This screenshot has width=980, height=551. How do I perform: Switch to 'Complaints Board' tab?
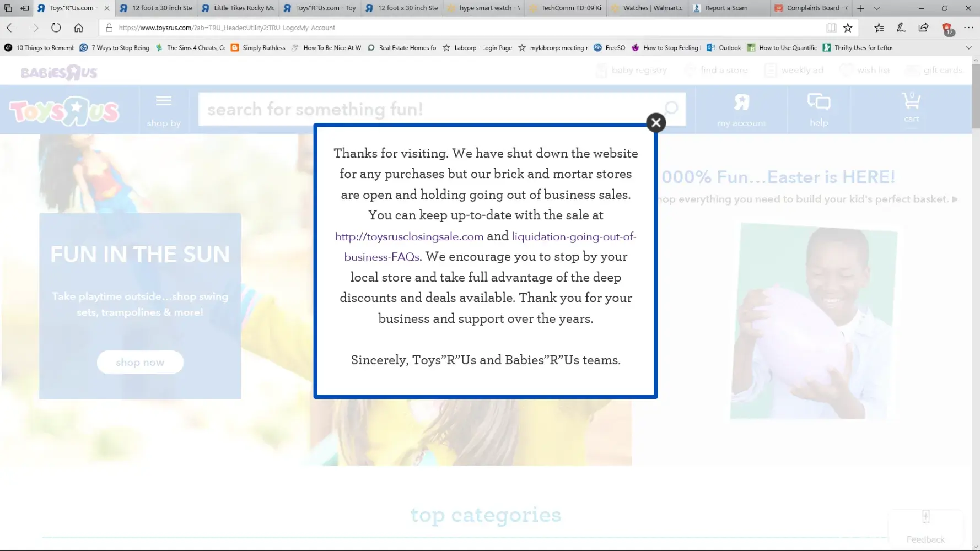(x=811, y=8)
